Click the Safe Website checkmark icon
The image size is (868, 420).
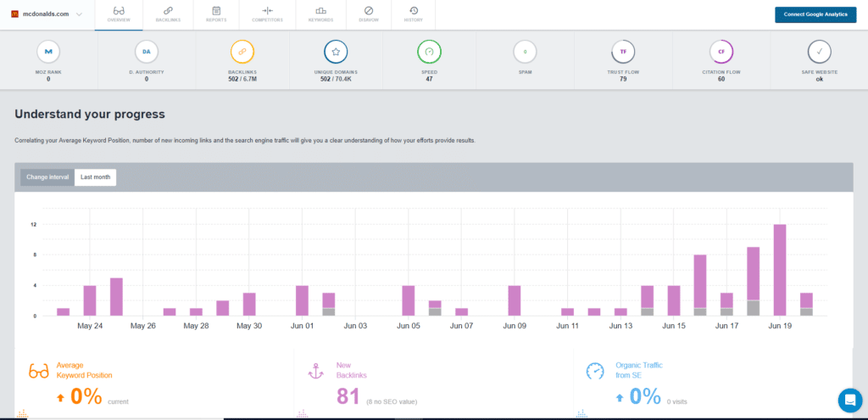tap(819, 52)
